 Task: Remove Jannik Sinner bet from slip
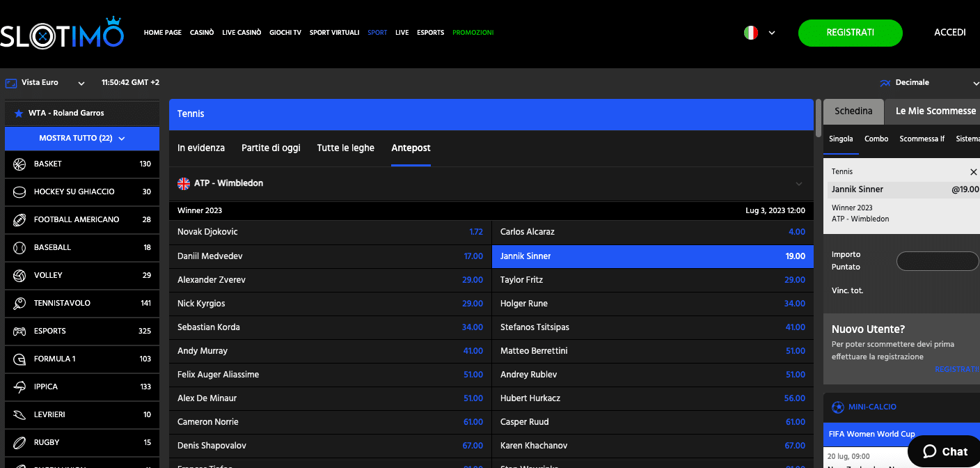pos(973,172)
